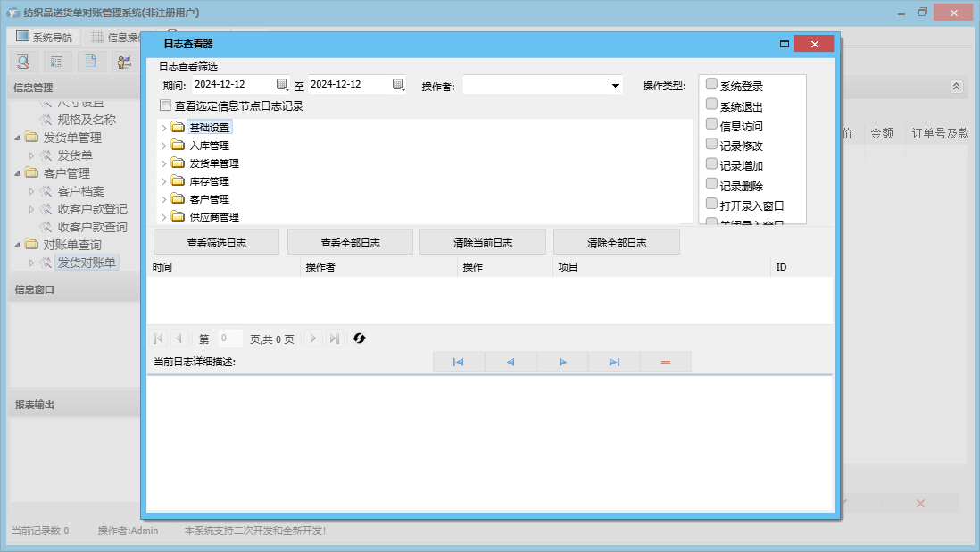Click the 清除当前日志 button
Image resolution: width=980 pixels, height=552 pixels.
pyautogui.click(x=483, y=243)
